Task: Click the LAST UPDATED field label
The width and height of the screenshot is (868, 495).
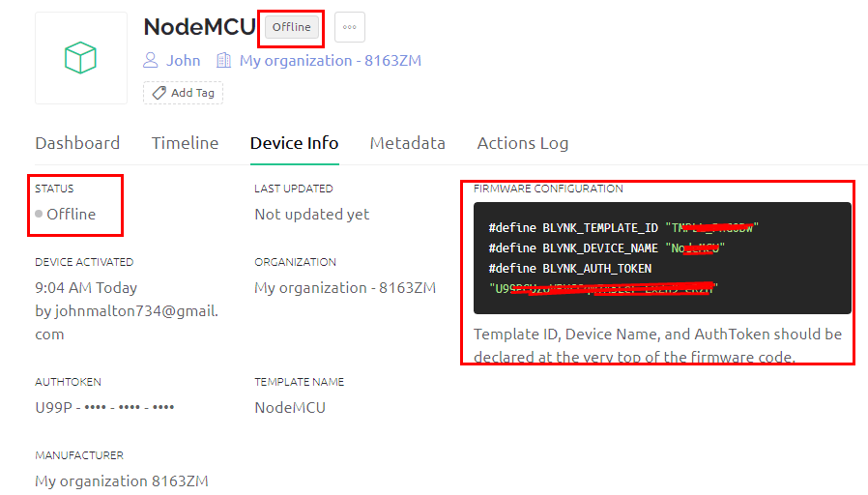Action: [x=294, y=189]
